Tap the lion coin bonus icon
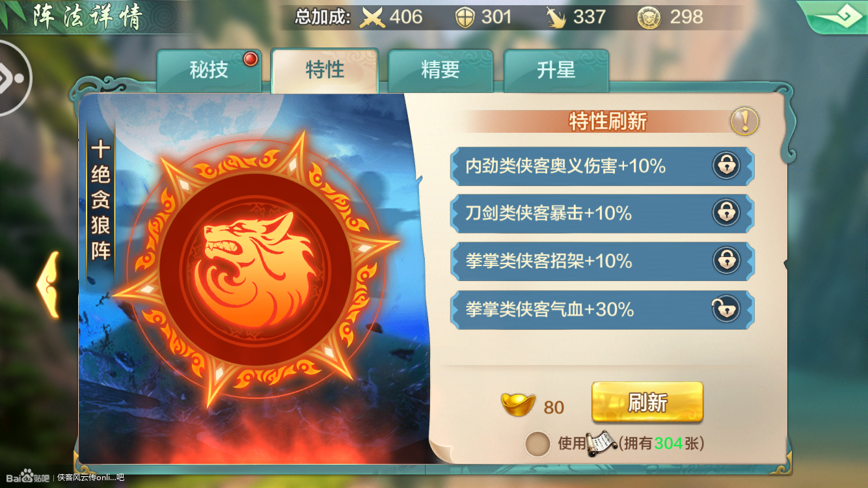868x488 pixels. pos(649,17)
